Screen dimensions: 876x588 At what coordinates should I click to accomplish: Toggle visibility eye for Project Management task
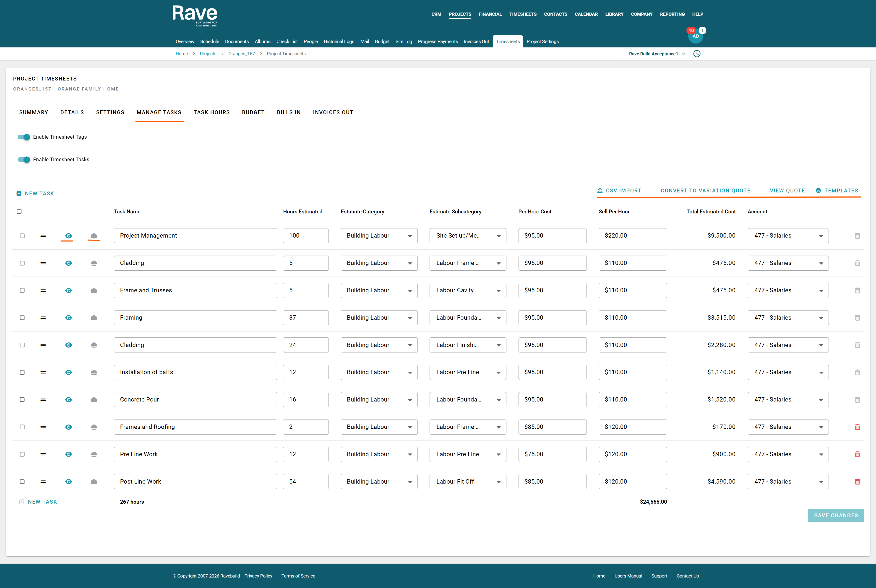point(68,236)
